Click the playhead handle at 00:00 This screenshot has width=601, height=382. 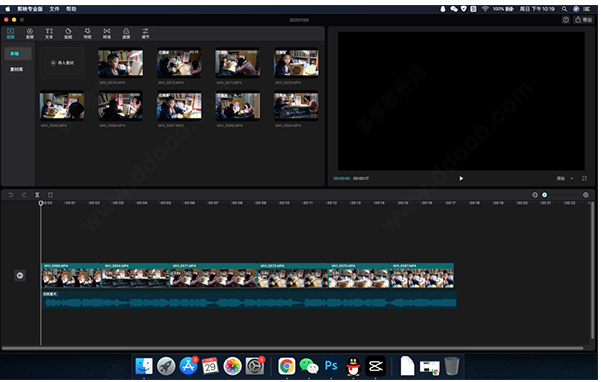coord(41,203)
